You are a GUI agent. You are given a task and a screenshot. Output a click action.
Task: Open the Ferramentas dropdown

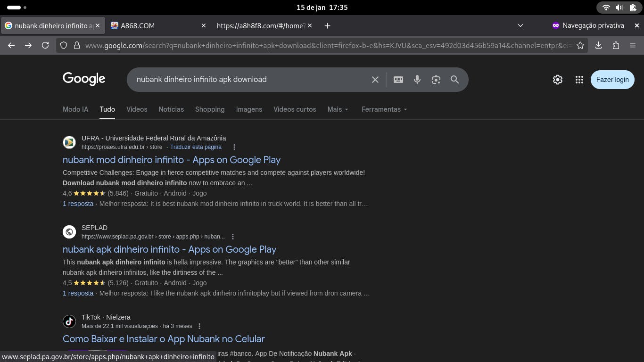point(384,109)
